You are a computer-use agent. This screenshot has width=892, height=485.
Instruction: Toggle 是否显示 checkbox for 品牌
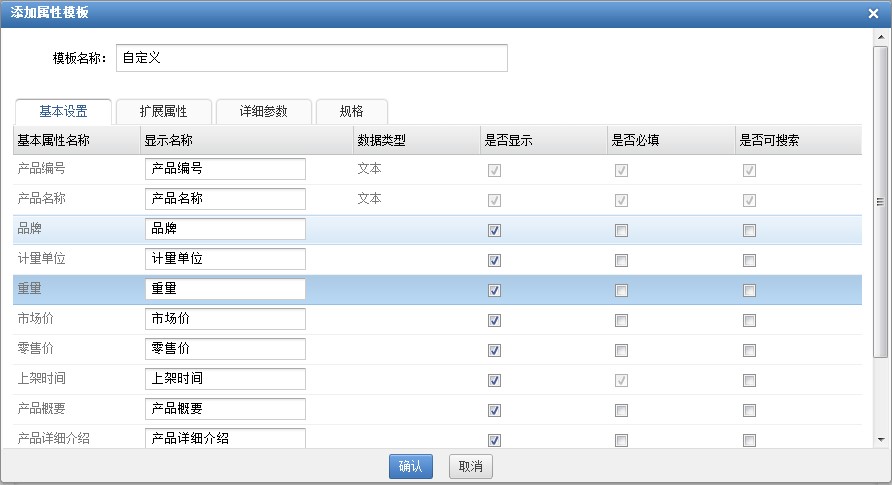(x=494, y=230)
